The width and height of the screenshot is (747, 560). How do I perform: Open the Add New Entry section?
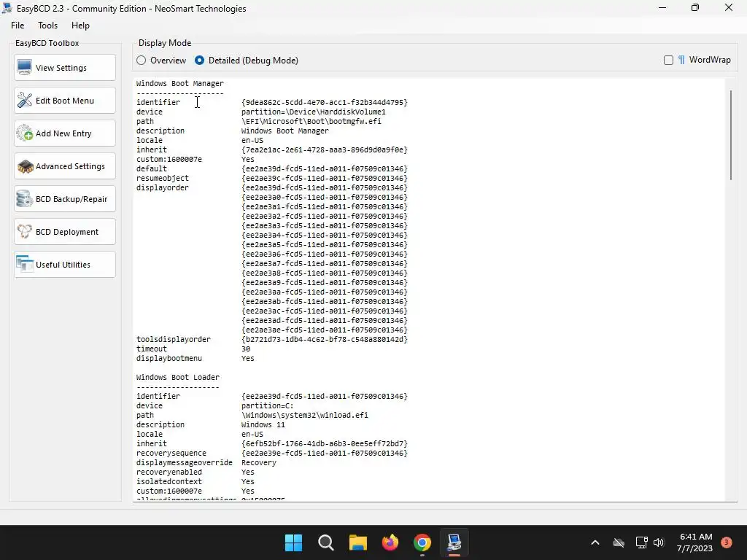[65, 133]
